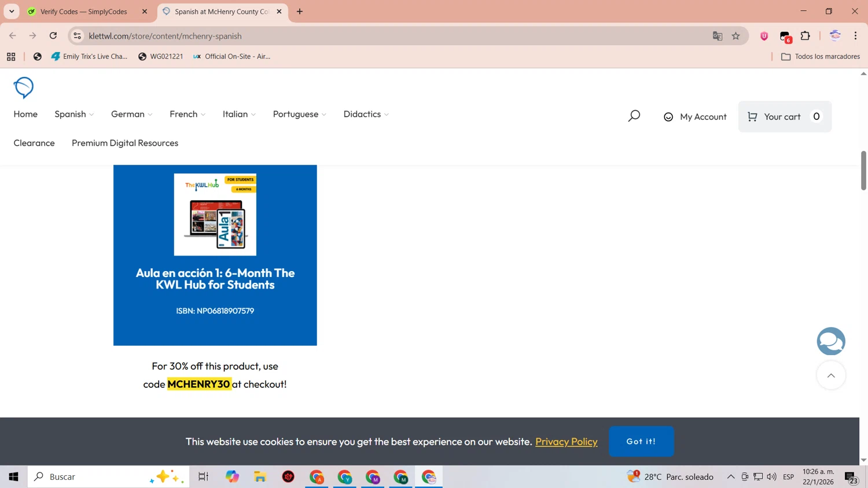Viewport: 868px width, 488px height.
Task: Go to the Home menu item
Action: point(25,114)
